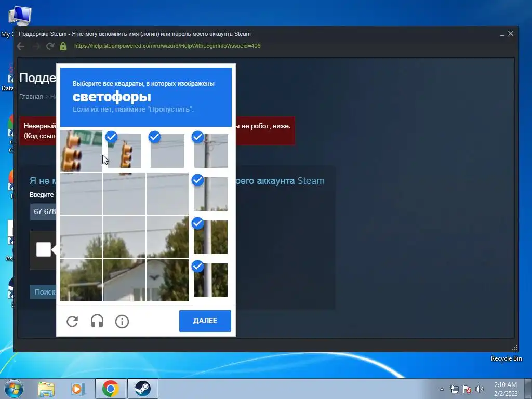The width and height of the screenshot is (532, 399).
Task: Open Action Center flag icon
Action: [x=467, y=389]
